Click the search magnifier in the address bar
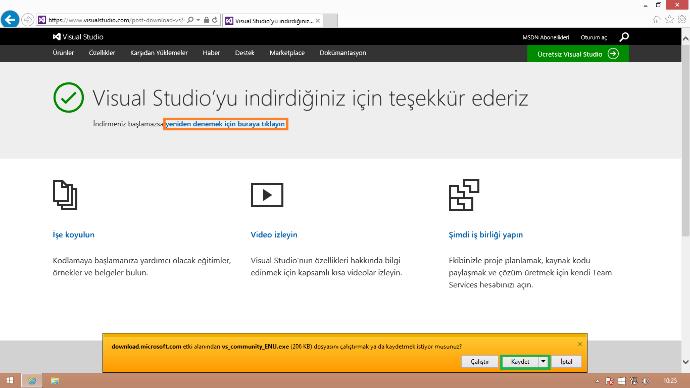 (x=190, y=20)
